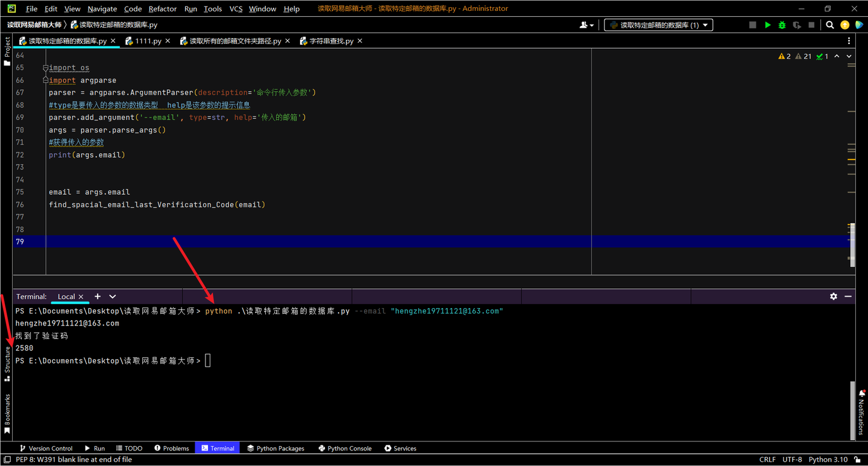
Task: Click the read-only lock status icon
Action: (x=858, y=459)
